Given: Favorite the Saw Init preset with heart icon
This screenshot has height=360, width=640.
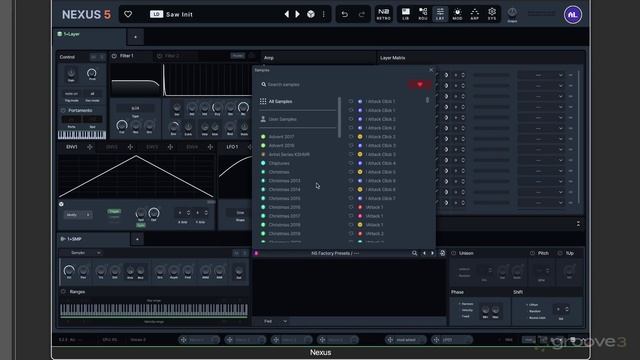Looking at the screenshot, I should click(128, 14).
